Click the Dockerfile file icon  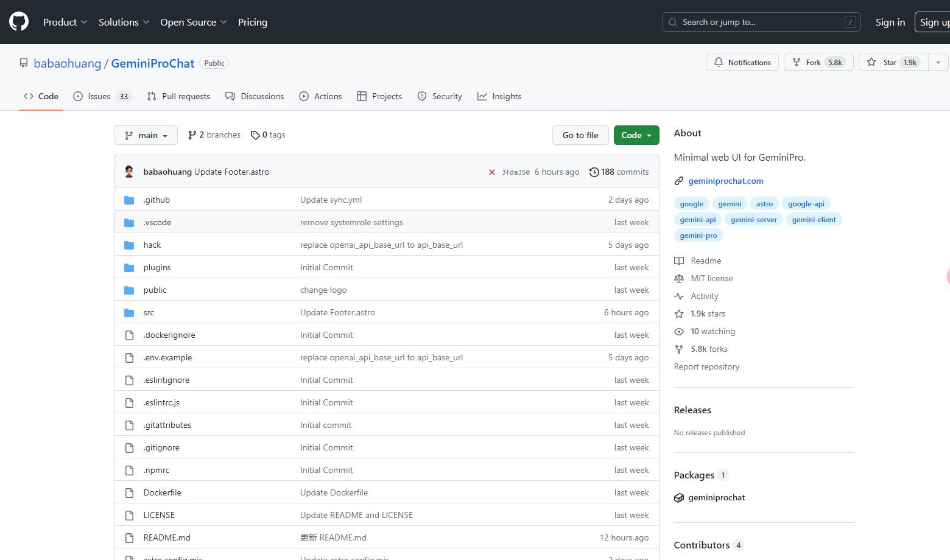click(x=129, y=493)
